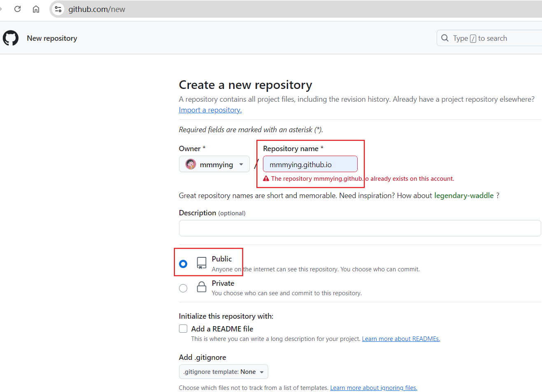
Task: Focus the Repository name input field
Action: (310, 164)
